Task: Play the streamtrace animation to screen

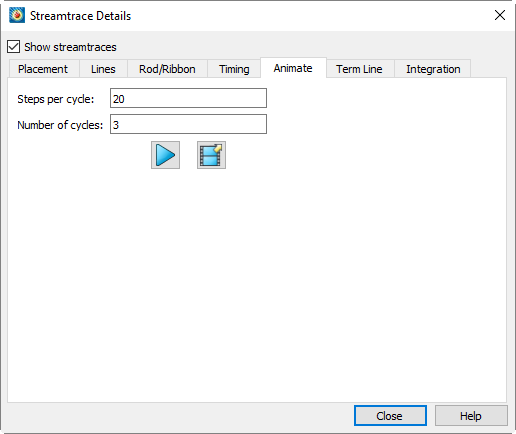Action: tap(165, 155)
